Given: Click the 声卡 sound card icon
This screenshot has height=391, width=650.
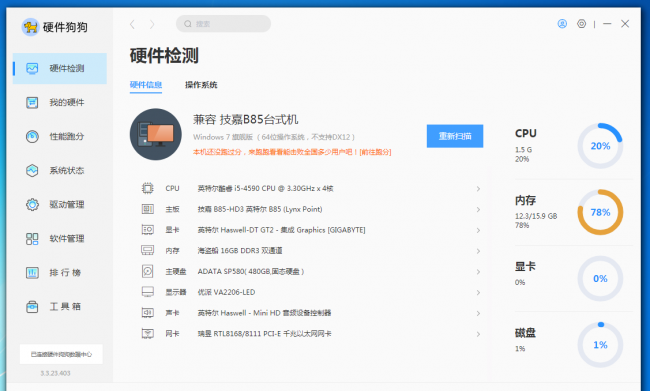Looking at the screenshot, I should pyautogui.click(x=148, y=313).
